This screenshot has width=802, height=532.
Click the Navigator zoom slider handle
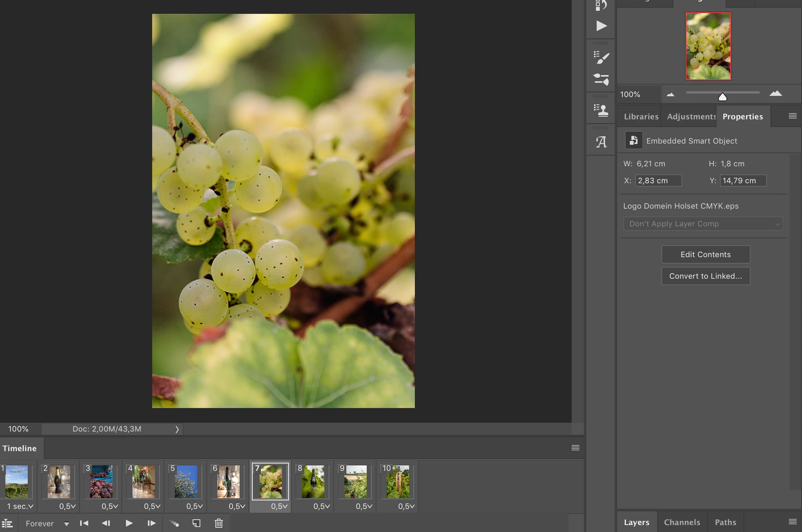722,97
